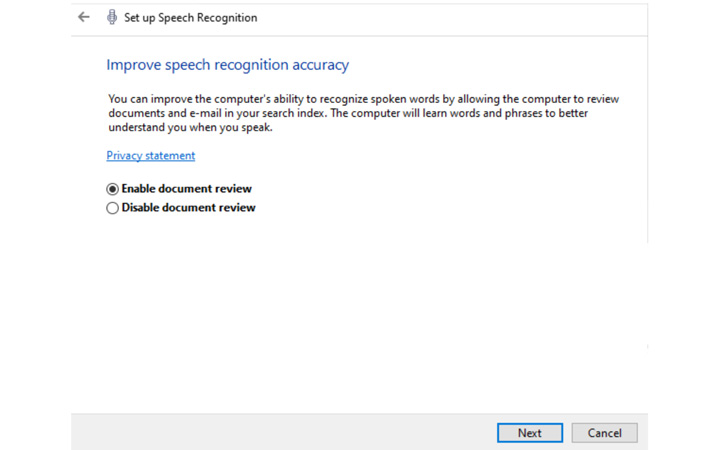
Task: Click the 'Improve speech recognition accuracy' heading
Action: (228, 65)
